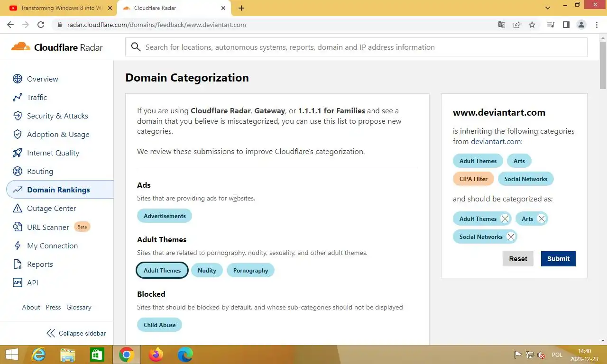Reload the page with browser refresh
This screenshot has height=364, width=607.
coord(41,25)
